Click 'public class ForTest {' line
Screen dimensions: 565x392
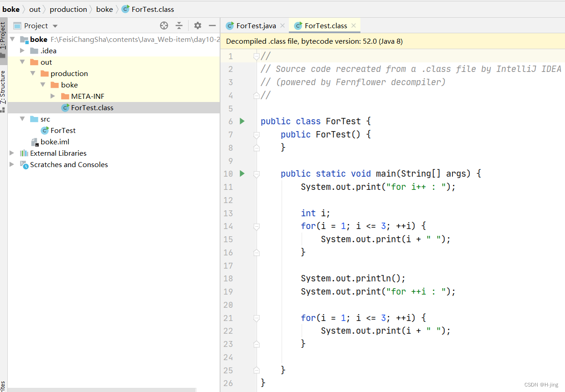pos(316,121)
